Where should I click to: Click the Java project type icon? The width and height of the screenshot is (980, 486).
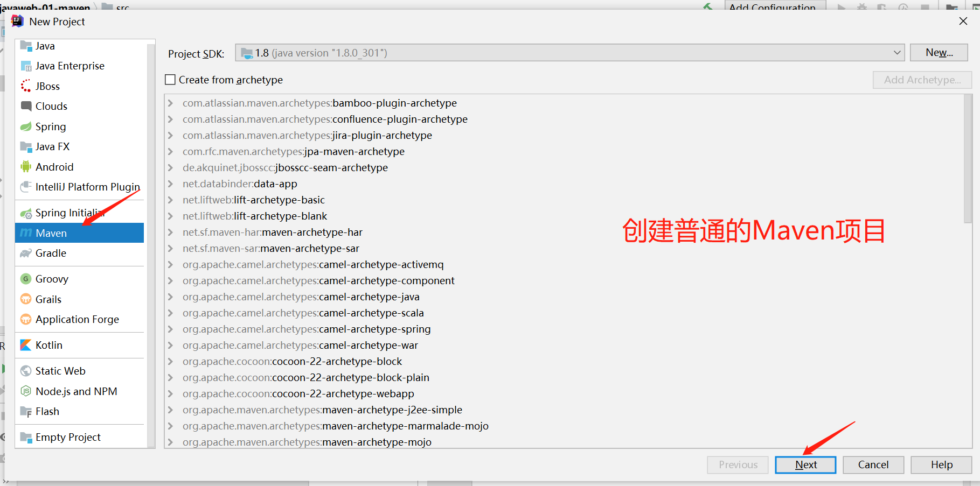[26, 46]
